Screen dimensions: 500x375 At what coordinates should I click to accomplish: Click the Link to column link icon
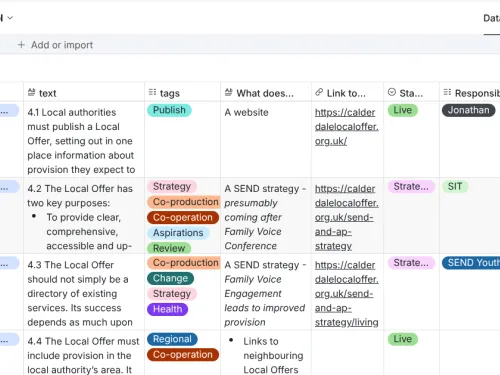(x=319, y=92)
